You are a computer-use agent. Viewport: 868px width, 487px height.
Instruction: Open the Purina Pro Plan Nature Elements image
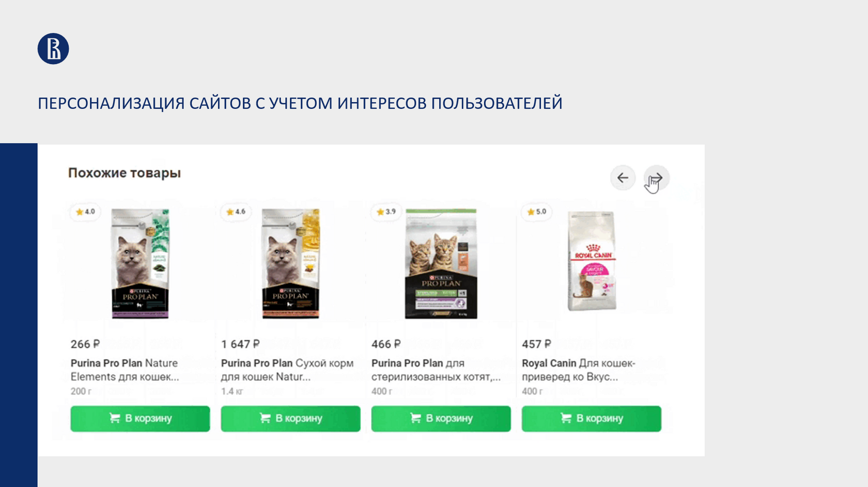point(141,263)
